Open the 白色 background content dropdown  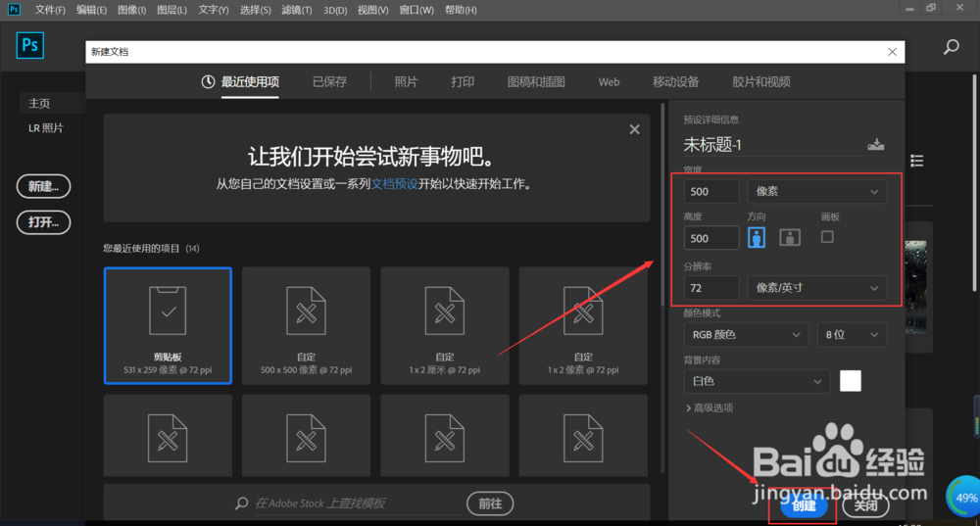pyautogui.click(x=757, y=381)
